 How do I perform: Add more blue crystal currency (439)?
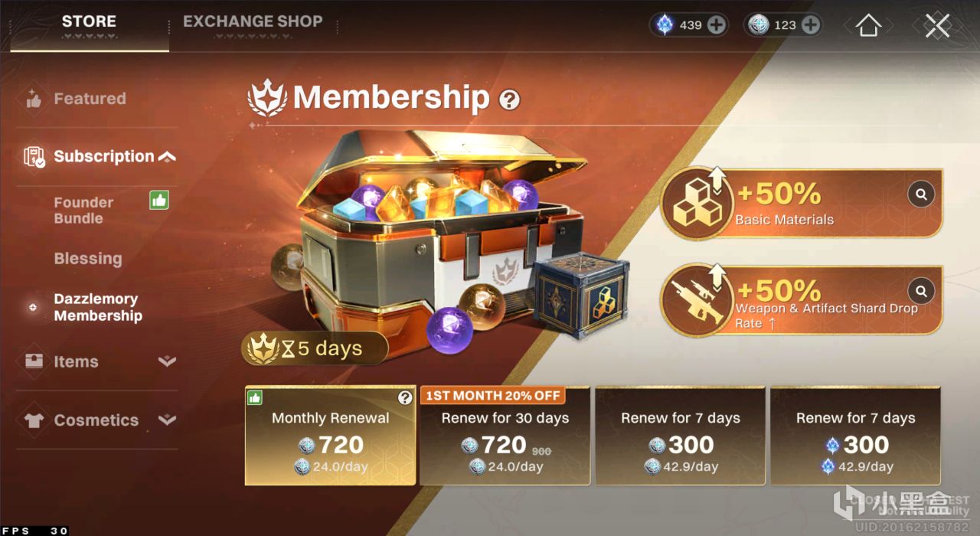point(717,25)
